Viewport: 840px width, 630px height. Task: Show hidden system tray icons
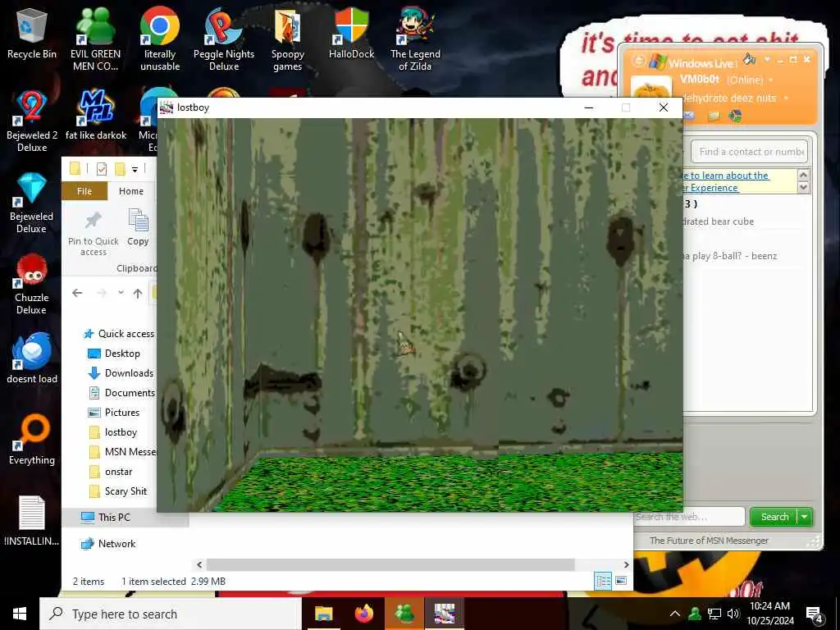(675, 614)
